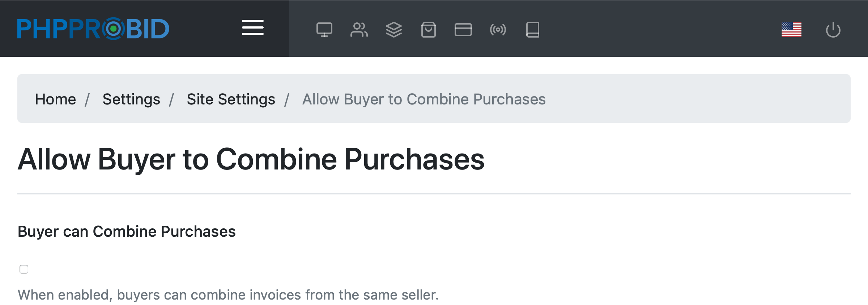The width and height of the screenshot is (868, 305).
Task: Click the Buyer can Combine Purchases label
Action: (x=127, y=231)
